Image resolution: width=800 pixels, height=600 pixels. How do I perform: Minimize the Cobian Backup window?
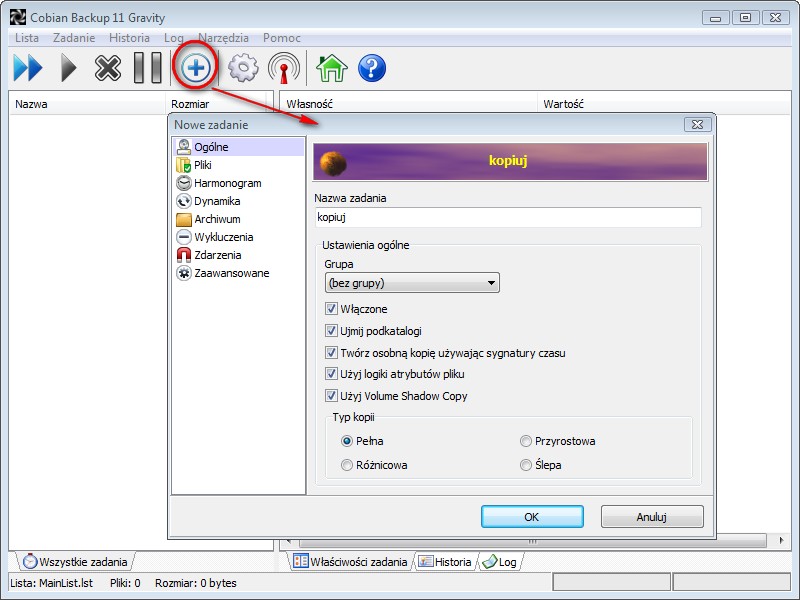[716, 18]
